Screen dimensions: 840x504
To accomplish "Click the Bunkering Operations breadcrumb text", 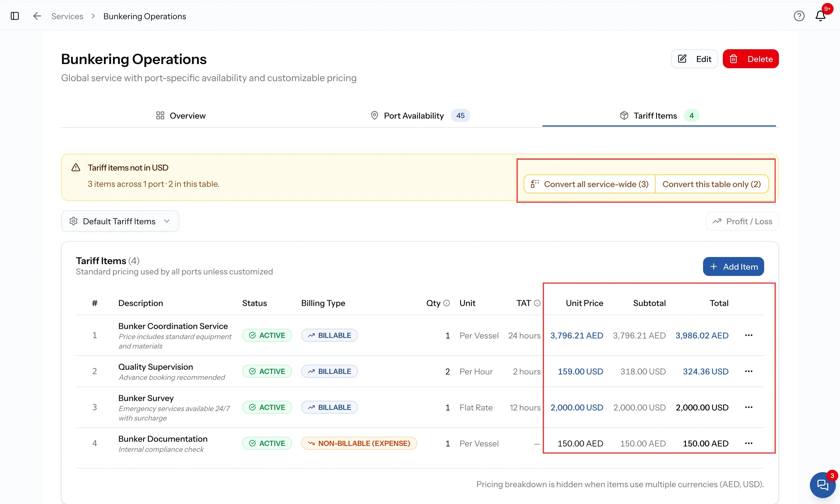I will (x=145, y=16).
